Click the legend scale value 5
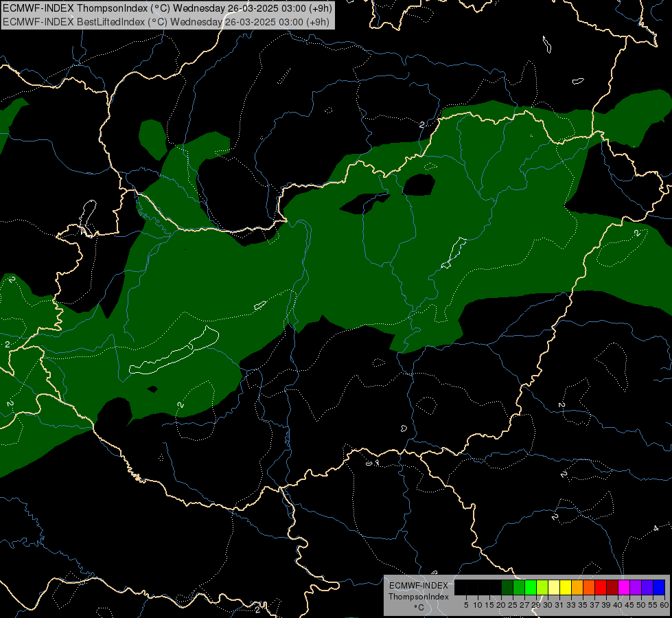Screen dimensions: 672x618 [x=466, y=605]
